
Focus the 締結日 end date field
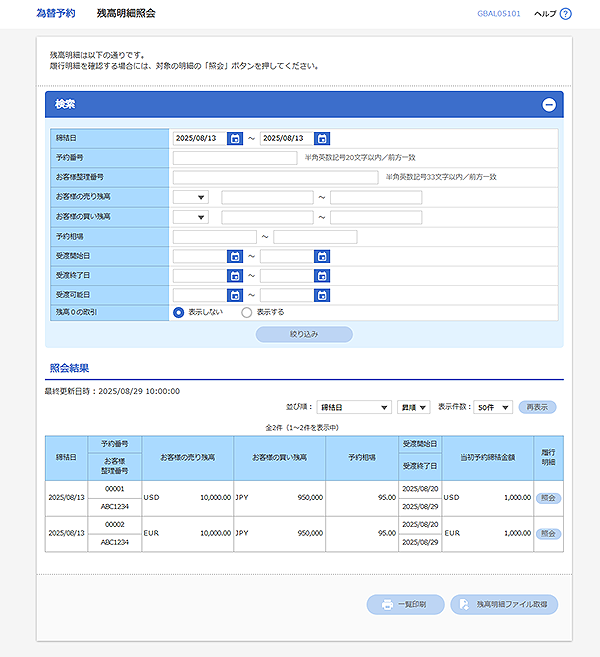click(287, 138)
